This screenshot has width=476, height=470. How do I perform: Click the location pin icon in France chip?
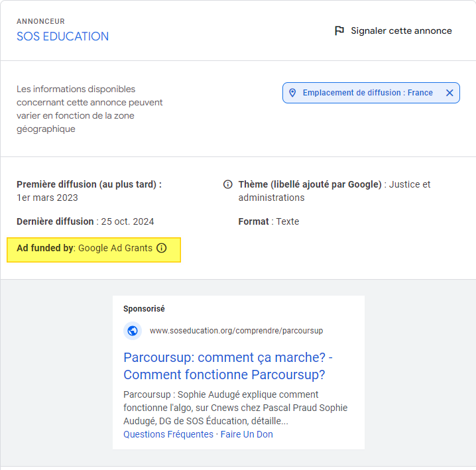pyautogui.click(x=292, y=93)
